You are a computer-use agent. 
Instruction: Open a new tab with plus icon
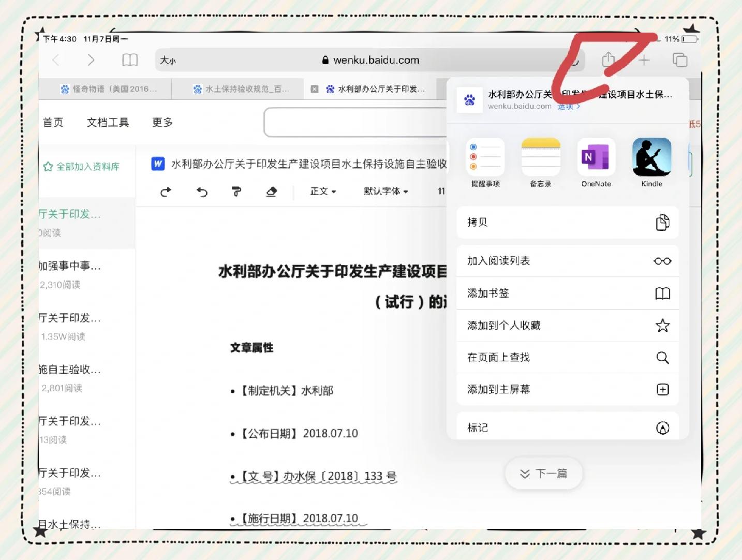click(644, 60)
